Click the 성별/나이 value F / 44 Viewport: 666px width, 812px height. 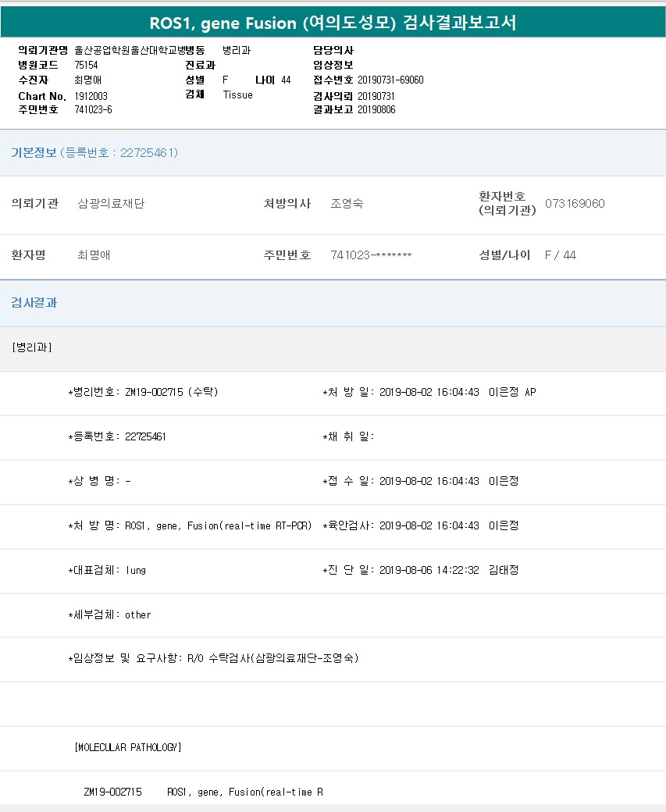(561, 255)
